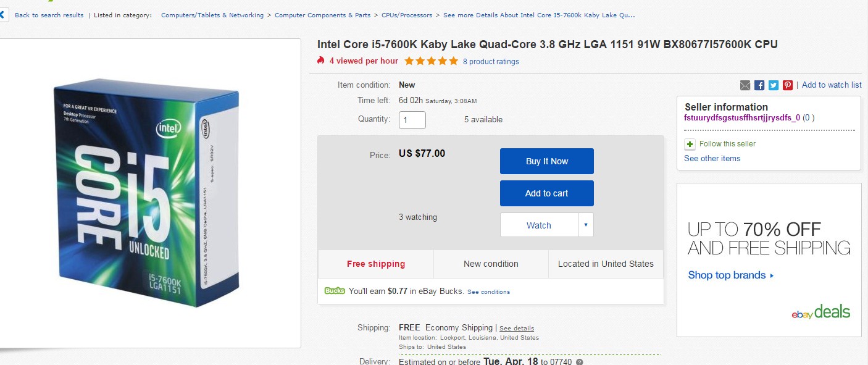
Task: Expand shipping See details link
Action: (x=517, y=329)
